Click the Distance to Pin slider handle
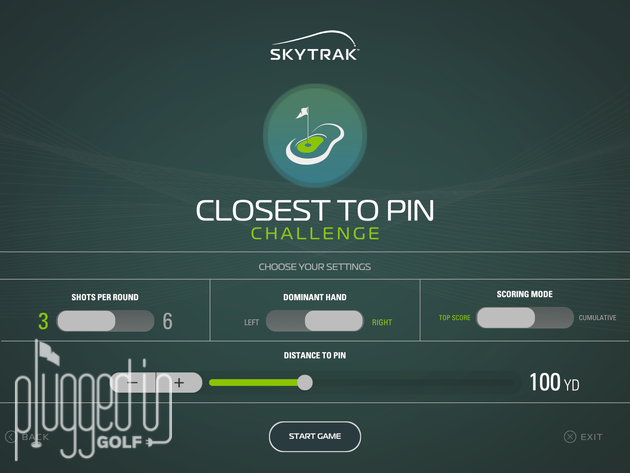630x473 pixels. 305,382
